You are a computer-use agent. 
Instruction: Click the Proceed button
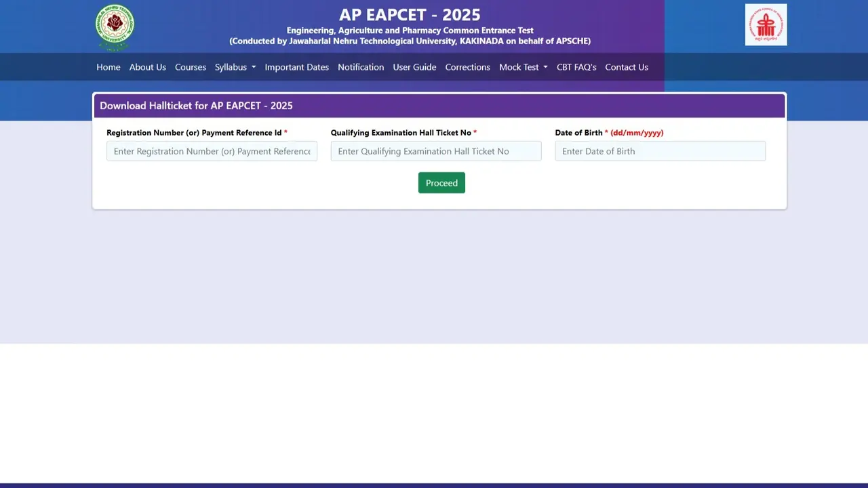[441, 182]
